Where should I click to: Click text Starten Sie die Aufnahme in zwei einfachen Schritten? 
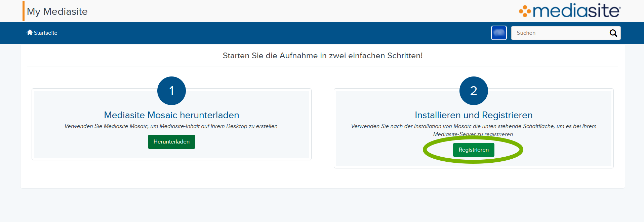(x=323, y=56)
